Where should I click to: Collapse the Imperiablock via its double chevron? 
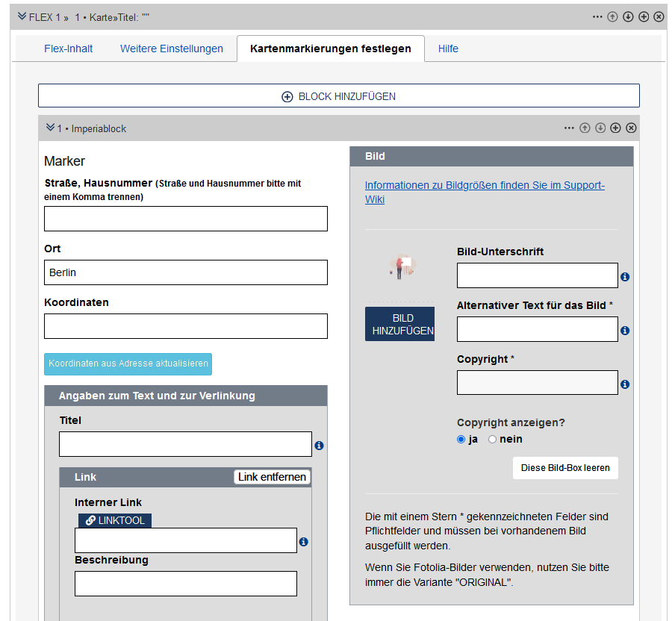pos(49,128)
